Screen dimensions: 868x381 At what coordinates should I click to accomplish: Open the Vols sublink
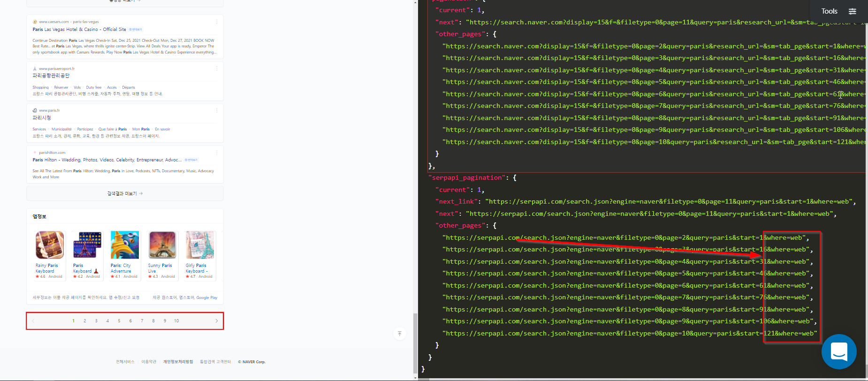tap(77, 87)
